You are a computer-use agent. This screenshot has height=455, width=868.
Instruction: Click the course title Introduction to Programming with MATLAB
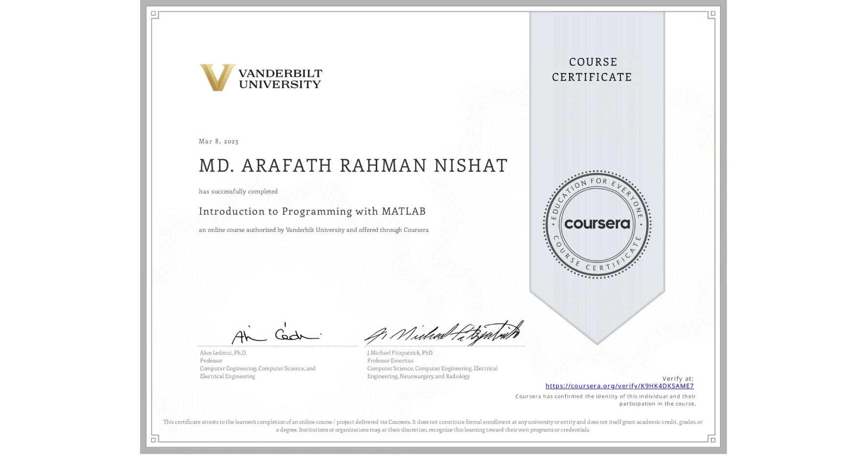point(312,211)
